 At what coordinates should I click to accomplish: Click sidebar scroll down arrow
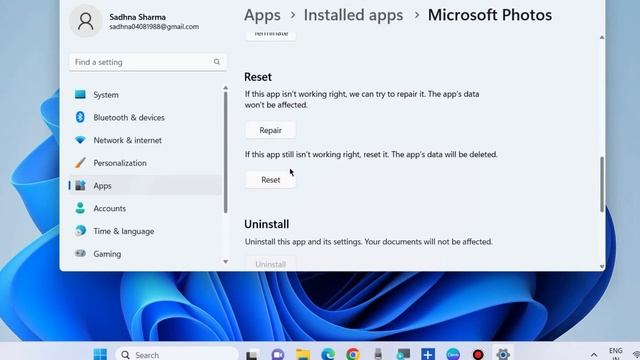click(x=225, y=262)
